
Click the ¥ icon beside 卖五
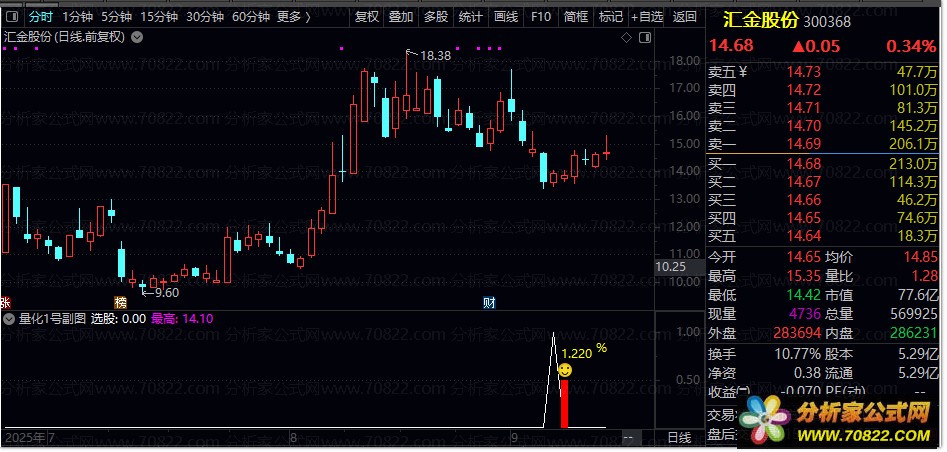[x=743, y=73]
